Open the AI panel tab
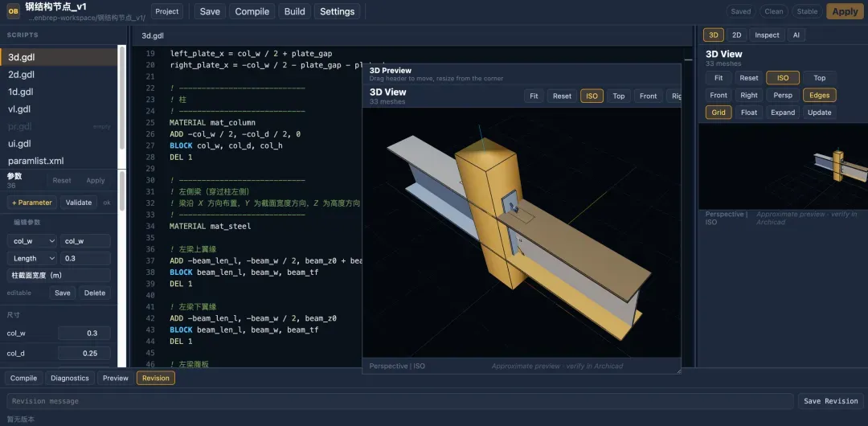The width and height of the screenshot is (868, 426). pos(796,35)
